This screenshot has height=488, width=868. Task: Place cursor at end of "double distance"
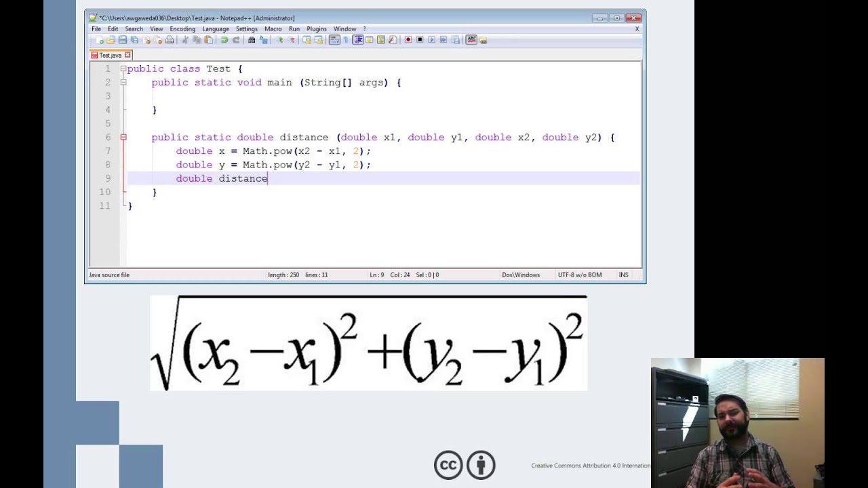point(268,178)
